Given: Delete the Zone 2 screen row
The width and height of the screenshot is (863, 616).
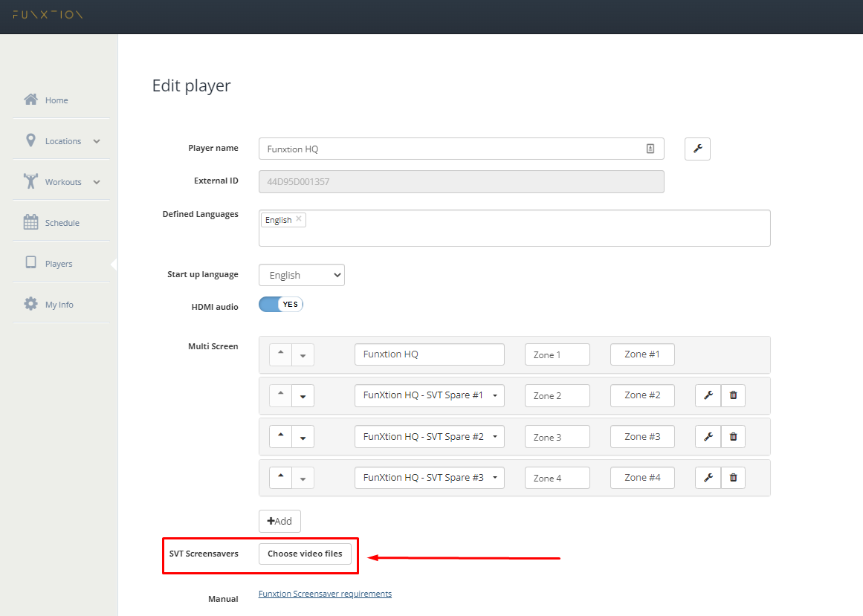Looking at the screenshot, I should click(x=733, y=395).
